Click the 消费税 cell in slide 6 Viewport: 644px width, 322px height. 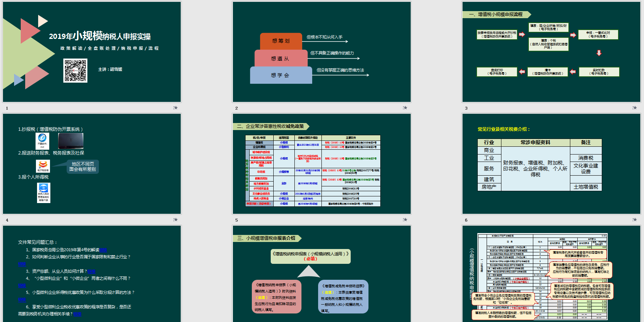pyautogui.click(x=585, y=158)
